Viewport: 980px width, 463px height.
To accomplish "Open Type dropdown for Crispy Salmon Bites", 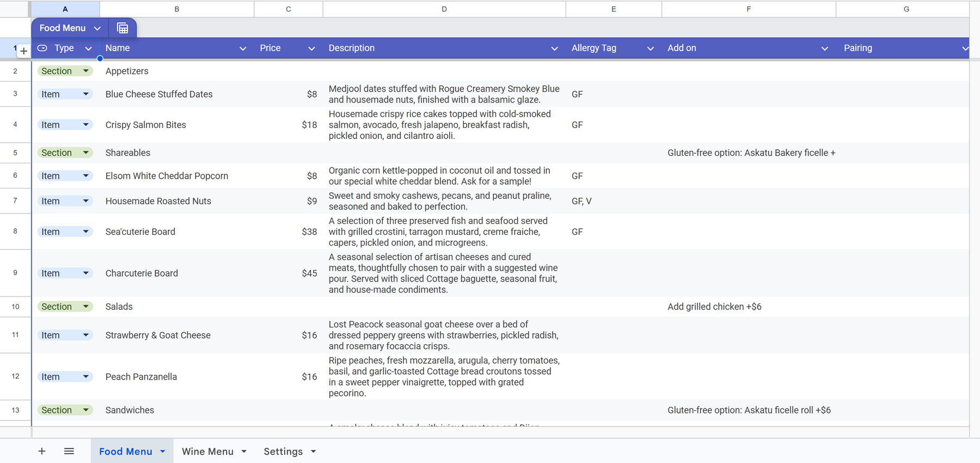I will (x=86, y=125).
